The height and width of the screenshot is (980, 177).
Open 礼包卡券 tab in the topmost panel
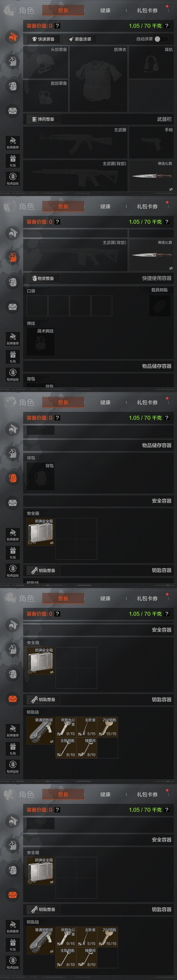click(147, 10)
